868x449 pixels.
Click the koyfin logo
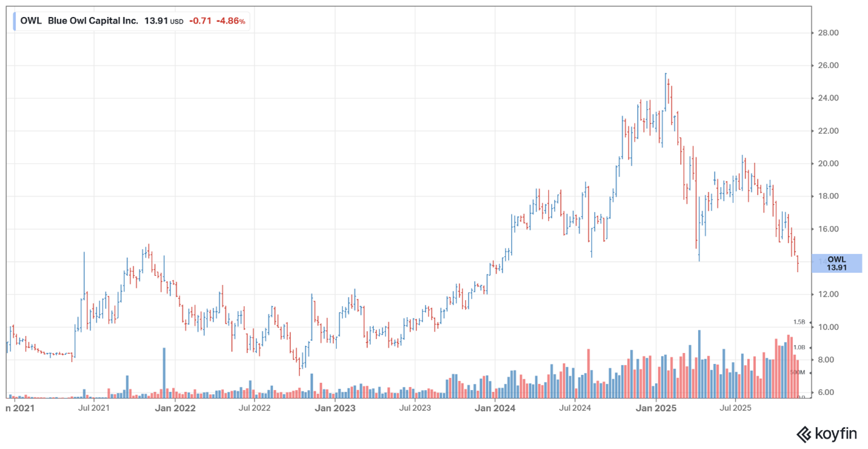[x=826, y=434]
